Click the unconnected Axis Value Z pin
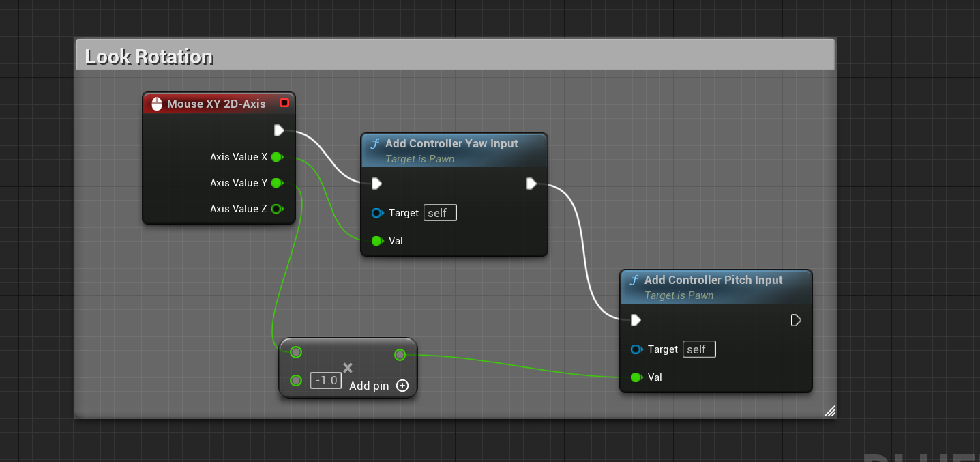The width and height of the screenshot is (980, 462). pos(277,209)
